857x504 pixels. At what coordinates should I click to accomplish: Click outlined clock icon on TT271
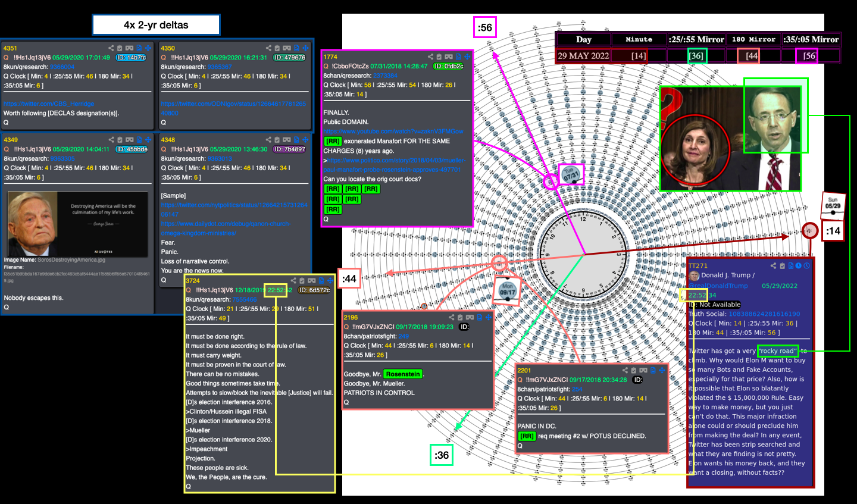point(807,266)
